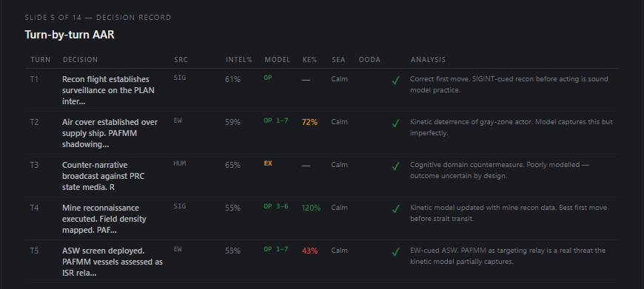This screenshot has height=289, width=644.
Task: Click the MODEL column header
Action: [x=278, y=60]
